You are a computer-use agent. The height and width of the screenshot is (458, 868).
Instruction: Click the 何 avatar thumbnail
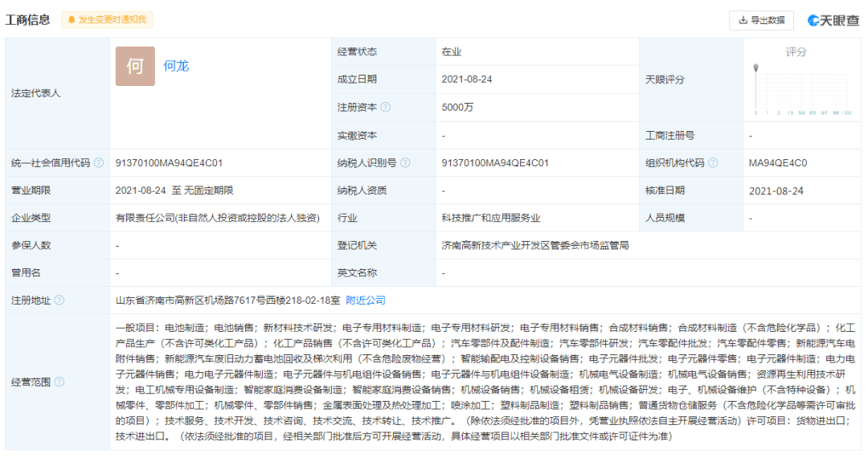[x=135, y=67]
